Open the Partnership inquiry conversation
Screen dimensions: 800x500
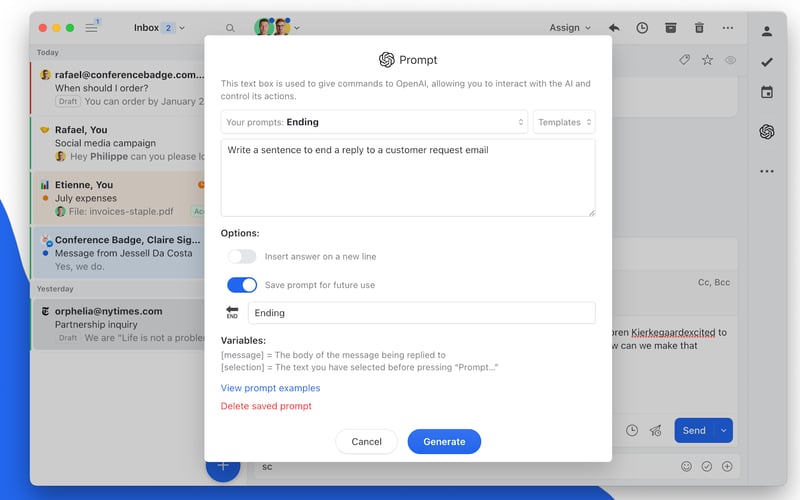coord(118,324)
